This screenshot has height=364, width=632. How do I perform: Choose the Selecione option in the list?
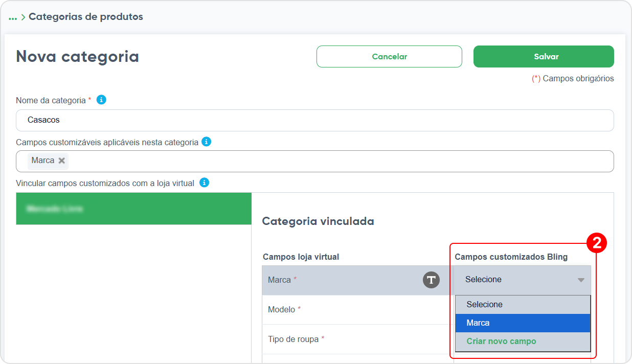pyautogui.click(x=523, y=305)
